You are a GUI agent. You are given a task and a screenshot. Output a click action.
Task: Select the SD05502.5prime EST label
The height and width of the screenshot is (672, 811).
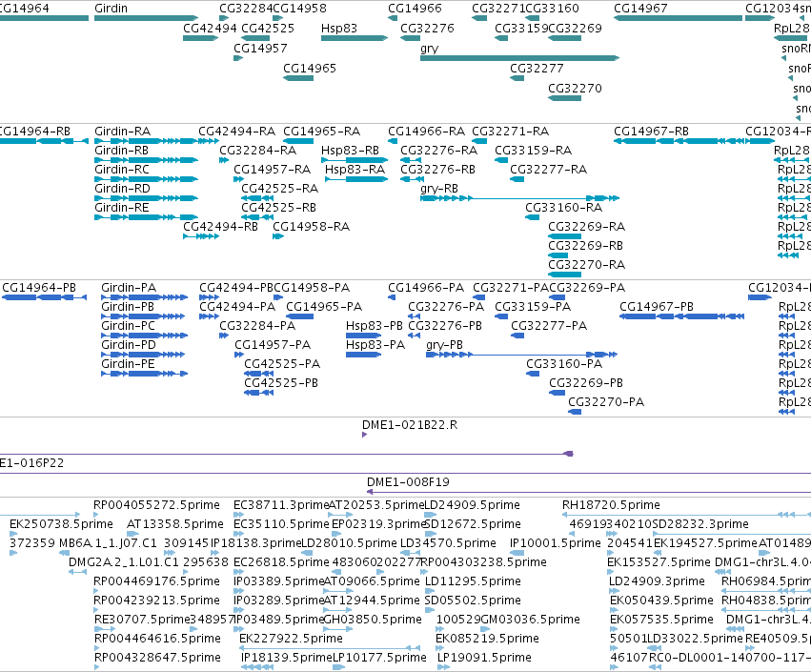pos(473,601)
